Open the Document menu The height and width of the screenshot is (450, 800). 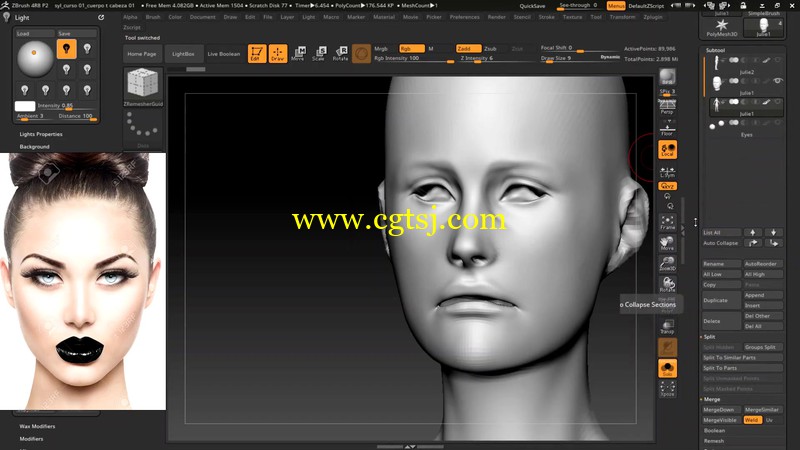(203, 17)
